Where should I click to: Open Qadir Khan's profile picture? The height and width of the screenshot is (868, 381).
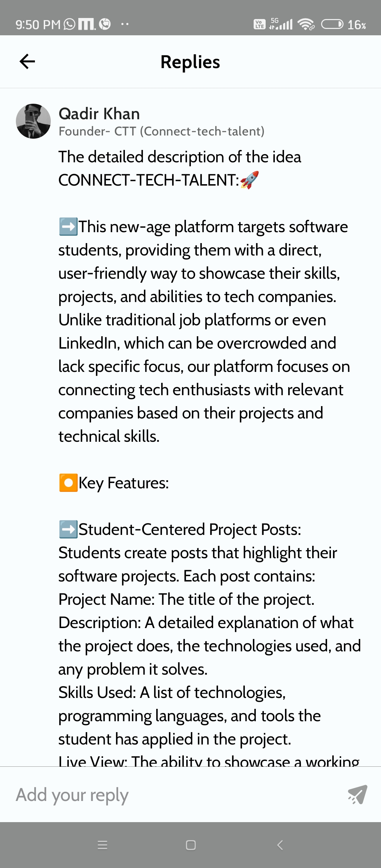coord(33,121)
